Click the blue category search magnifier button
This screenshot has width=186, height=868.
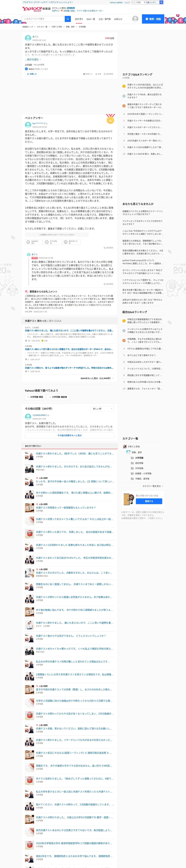pos(68,19)
